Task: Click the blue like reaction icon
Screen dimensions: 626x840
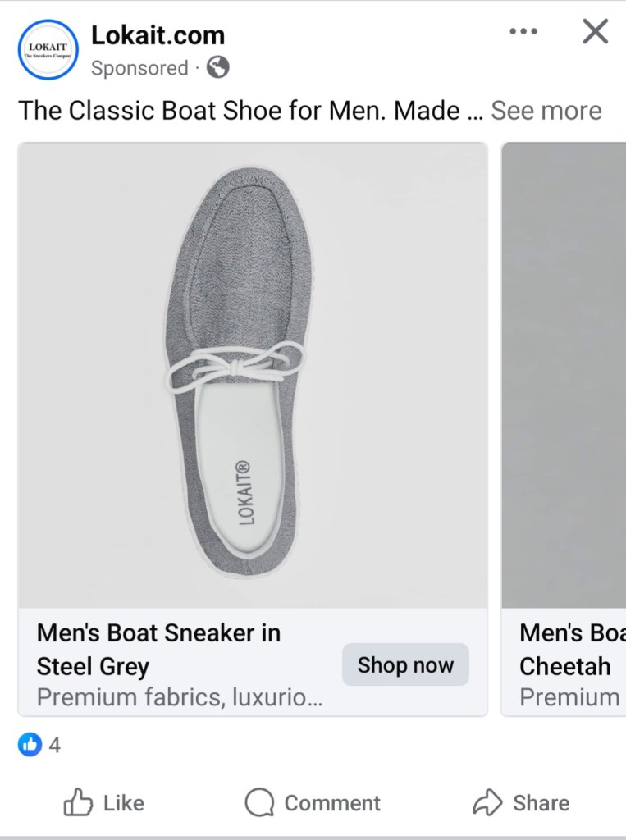Action: pyautogui.click(x=30, y=745)
